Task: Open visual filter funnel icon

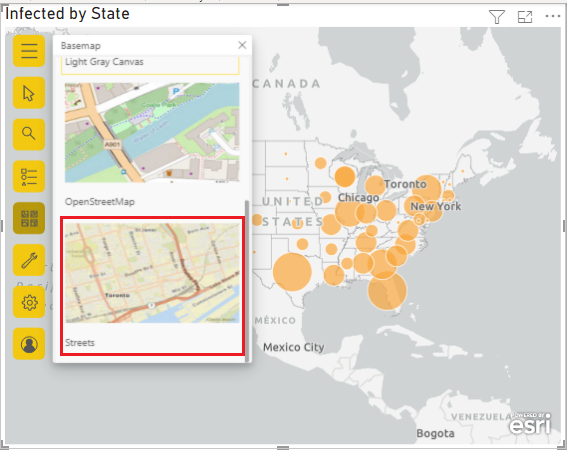Action: coord(496,17)
